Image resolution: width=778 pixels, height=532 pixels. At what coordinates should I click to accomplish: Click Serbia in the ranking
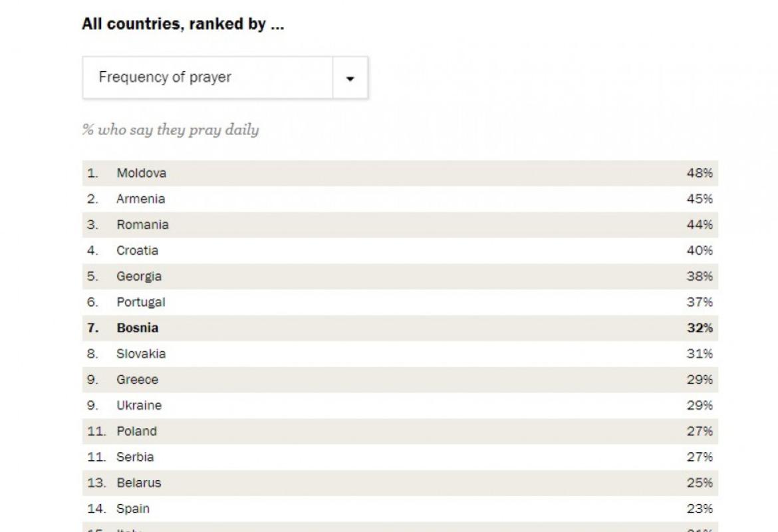135,458
